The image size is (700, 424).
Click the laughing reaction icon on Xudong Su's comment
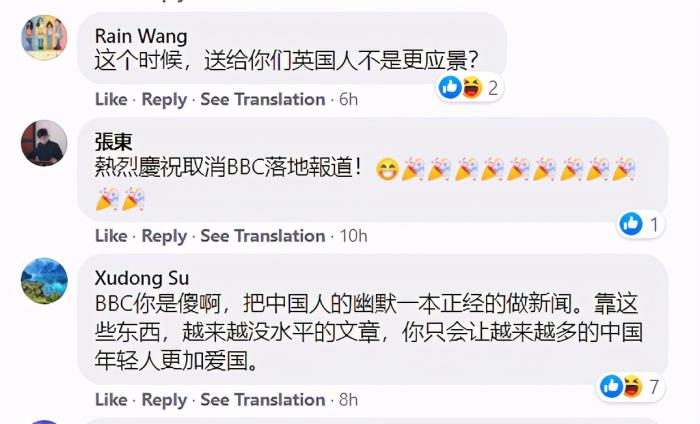click(633, 386)
